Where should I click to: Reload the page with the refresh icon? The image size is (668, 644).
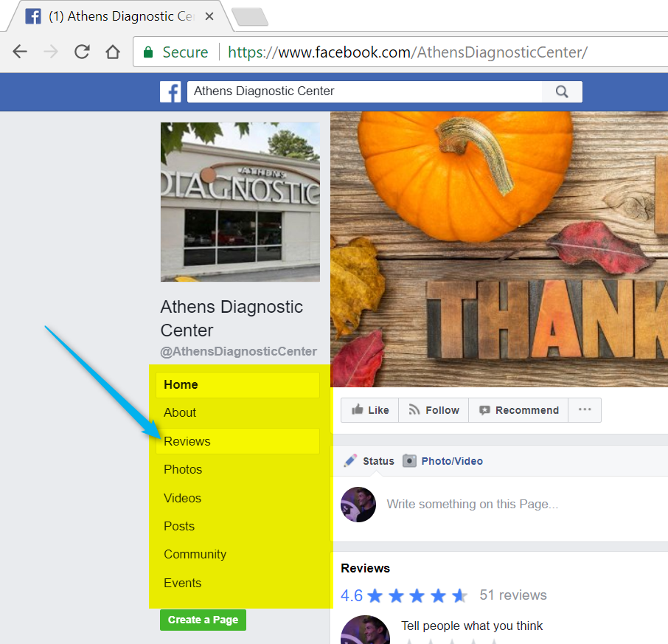point(82,52)
